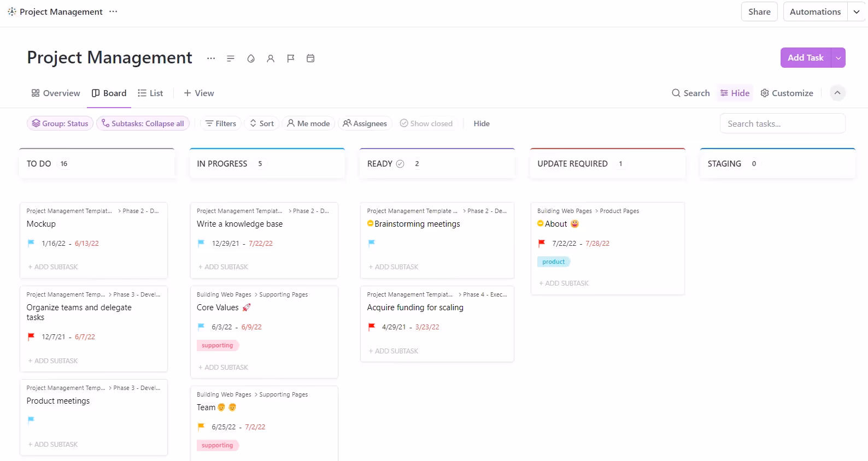
Task: Click the red flag on the About card
Action: coord(542,243)
